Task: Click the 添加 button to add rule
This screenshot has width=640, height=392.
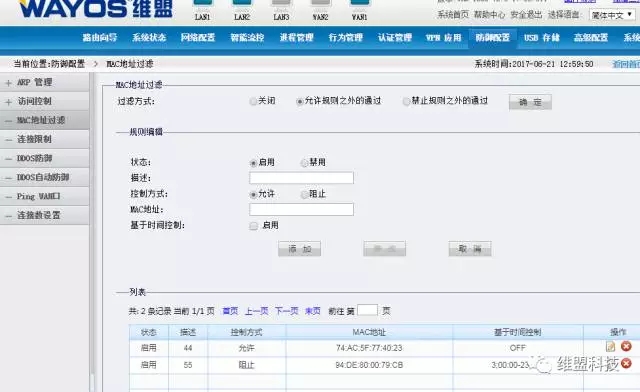Action: (299, 249)
